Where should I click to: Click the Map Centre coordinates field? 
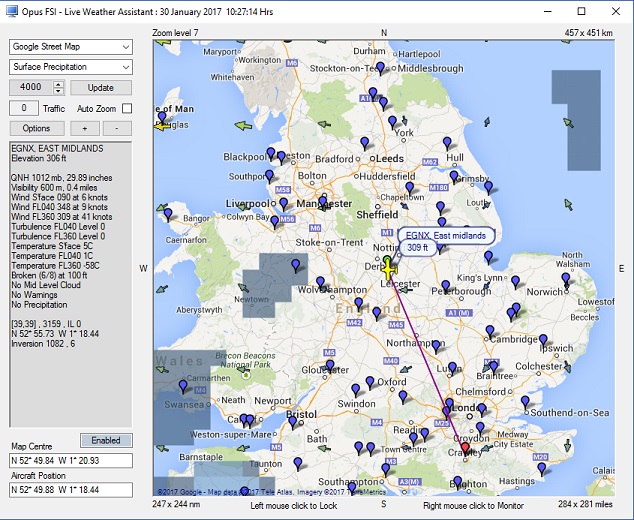[x=71, y=461]
